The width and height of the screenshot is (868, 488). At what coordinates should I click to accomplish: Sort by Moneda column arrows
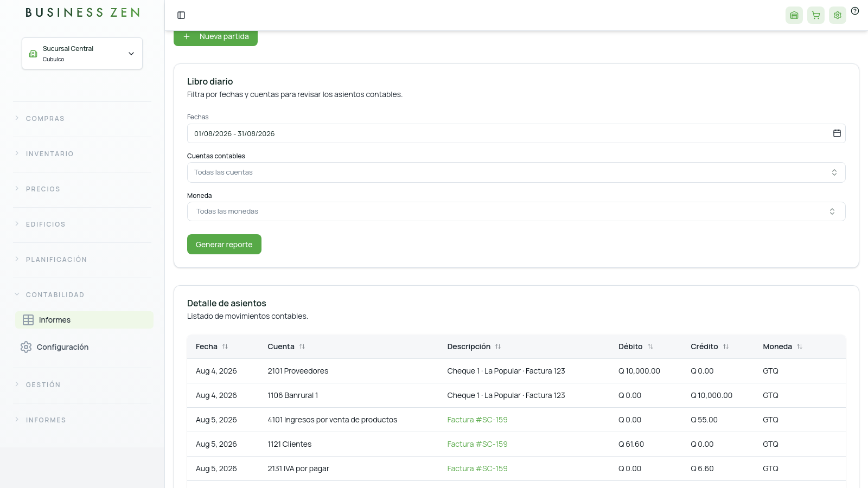click(x=800, y=346)
